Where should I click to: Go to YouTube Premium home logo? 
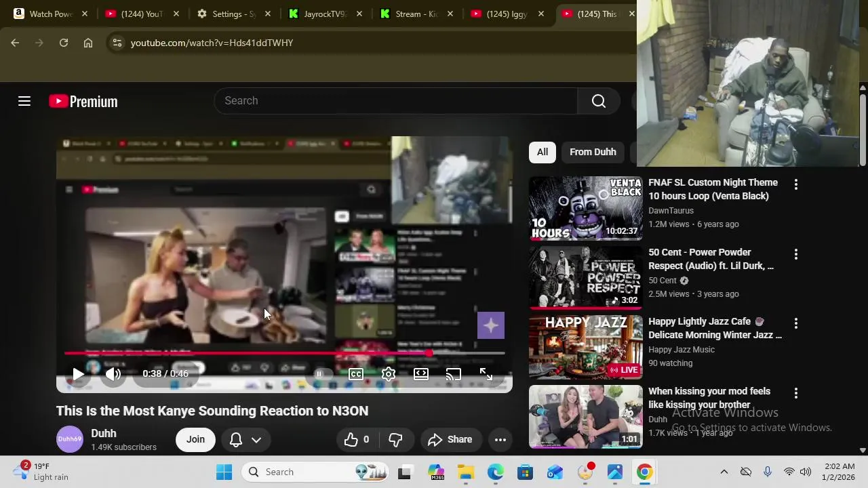tap(83, 101)
